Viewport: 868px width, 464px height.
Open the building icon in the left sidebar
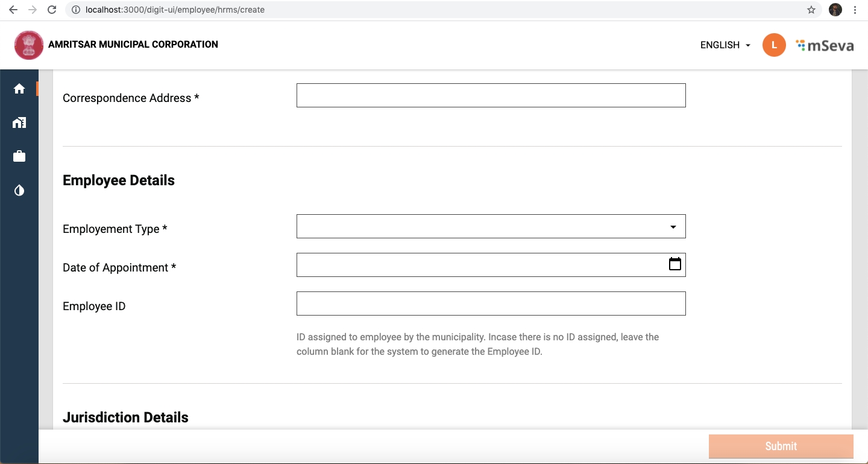[x=19, y=123]
